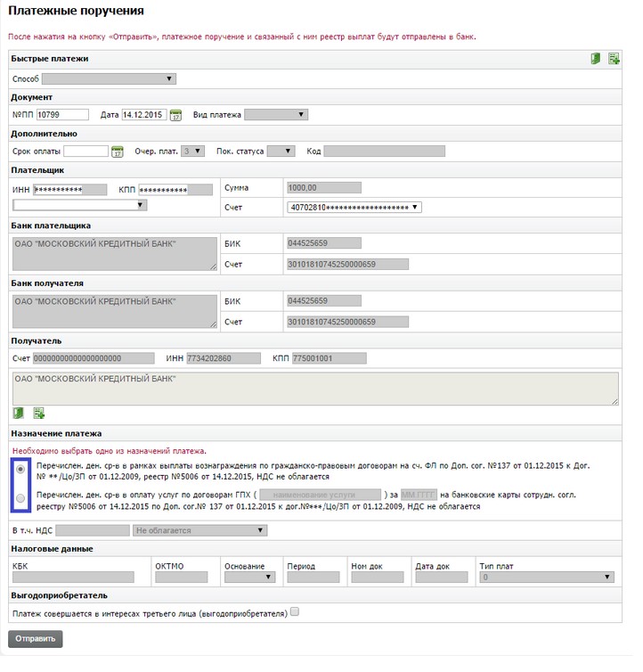Select the second payment purpose radio (договорам ГПХ)
The width and height of the screenshot is (643, 672).
pyautogui.click(x=20, y=498)
